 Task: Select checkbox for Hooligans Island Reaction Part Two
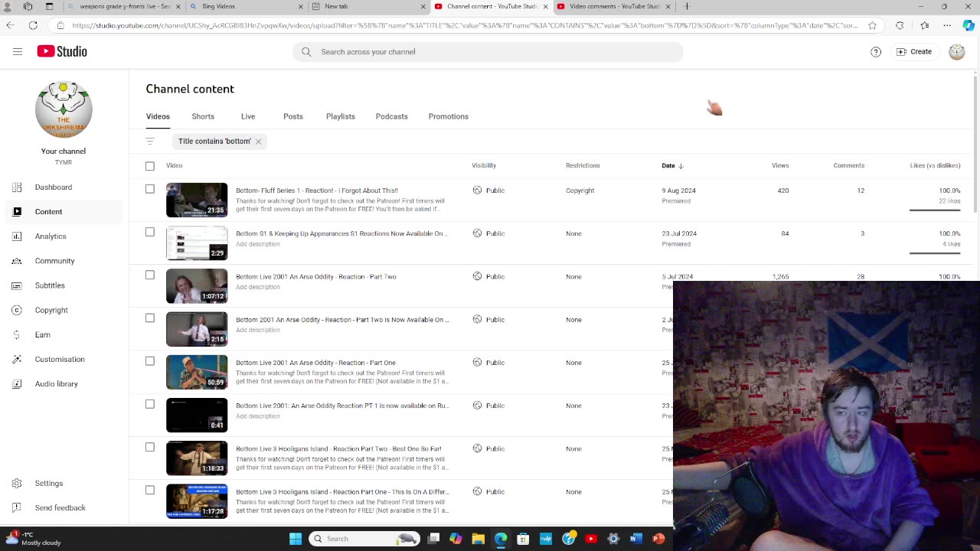[150, 447]
